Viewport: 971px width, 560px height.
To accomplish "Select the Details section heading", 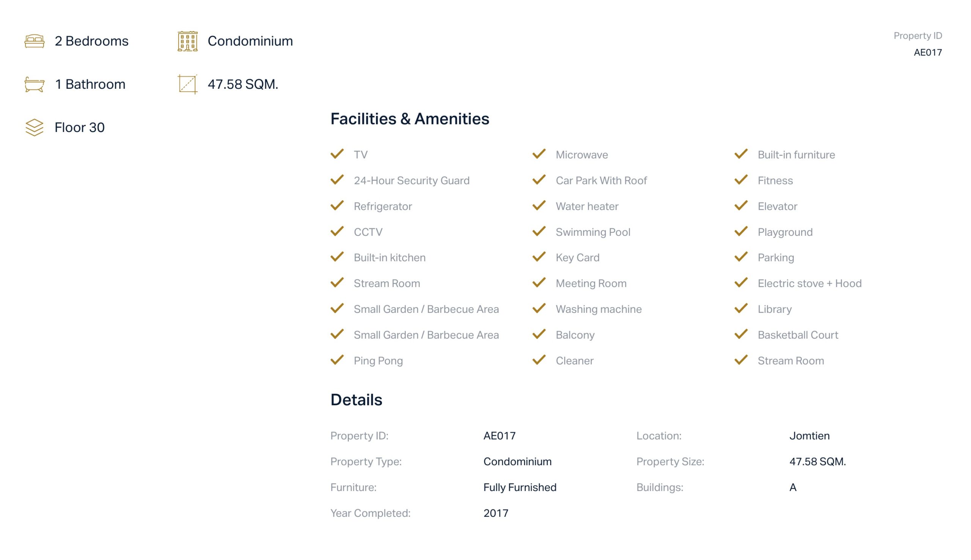I will click(x=356, y=400).
